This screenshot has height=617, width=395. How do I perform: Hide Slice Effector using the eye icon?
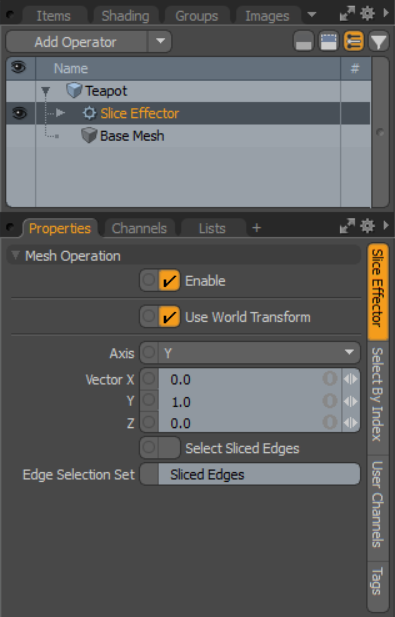[x=19, y=113]
